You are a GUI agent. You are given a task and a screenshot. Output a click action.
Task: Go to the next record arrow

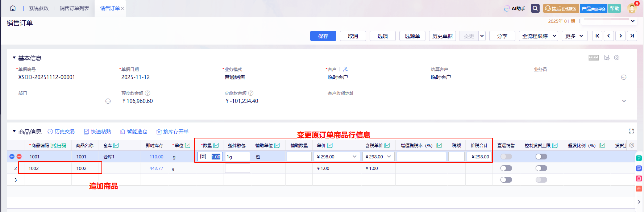pos(620,36)
